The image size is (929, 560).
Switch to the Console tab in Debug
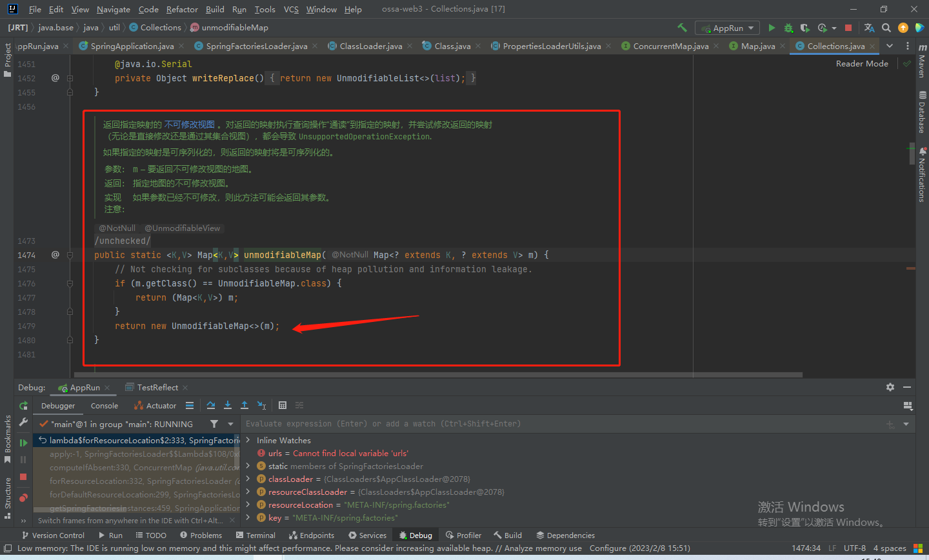[105, 406]
